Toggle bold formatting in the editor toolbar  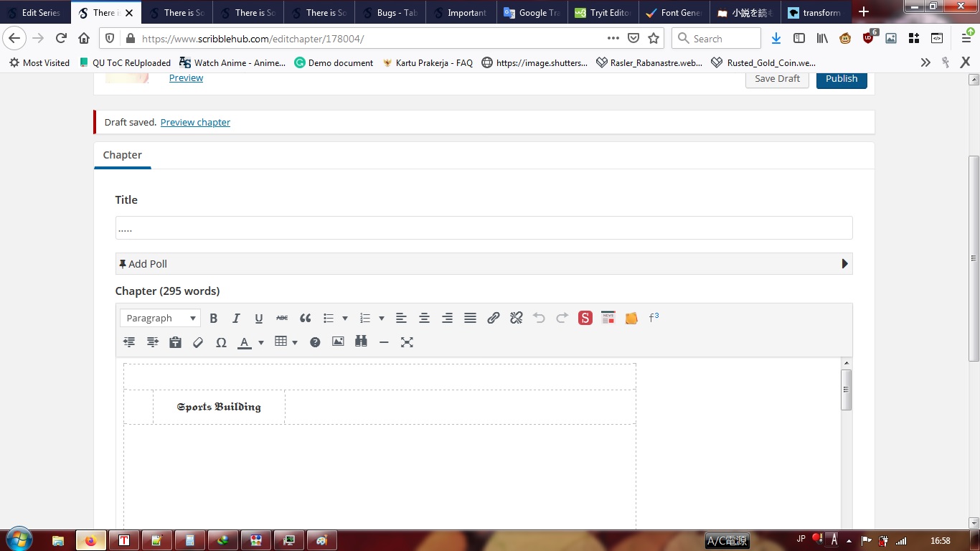(213, 318)
